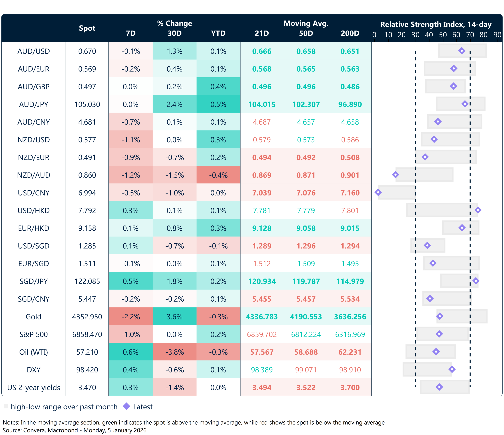
Task: Click Oil (WTI) 30D change cell -3.8%
Action: coord(174,352)
